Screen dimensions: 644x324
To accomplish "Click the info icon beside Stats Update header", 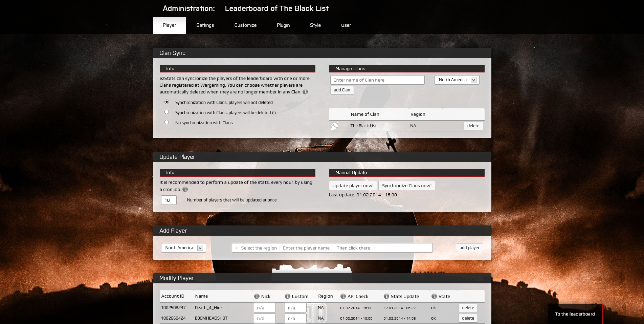I will point(386,296).
